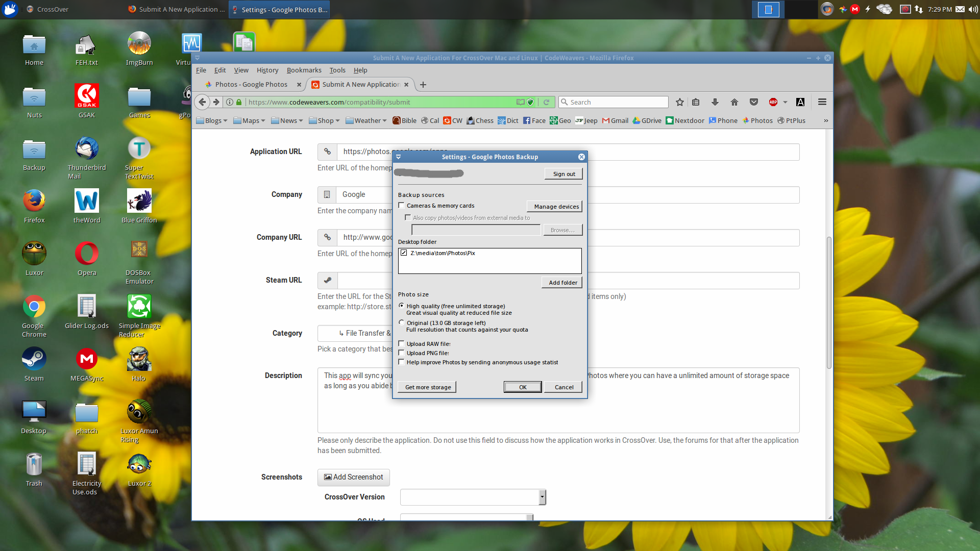
Task: Open the Opera browser desktop icon
Action: 87,259
